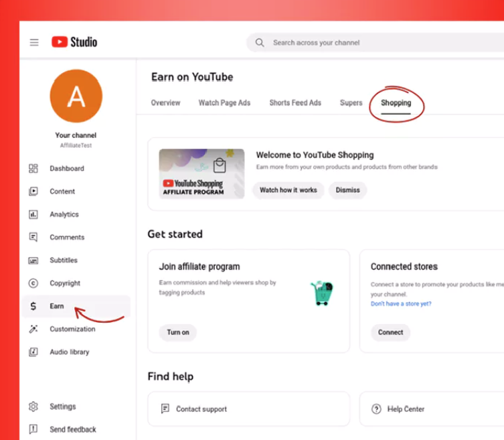Click the Customization wand icon
The height and width of the screenshot is (440, 504).
33,329
